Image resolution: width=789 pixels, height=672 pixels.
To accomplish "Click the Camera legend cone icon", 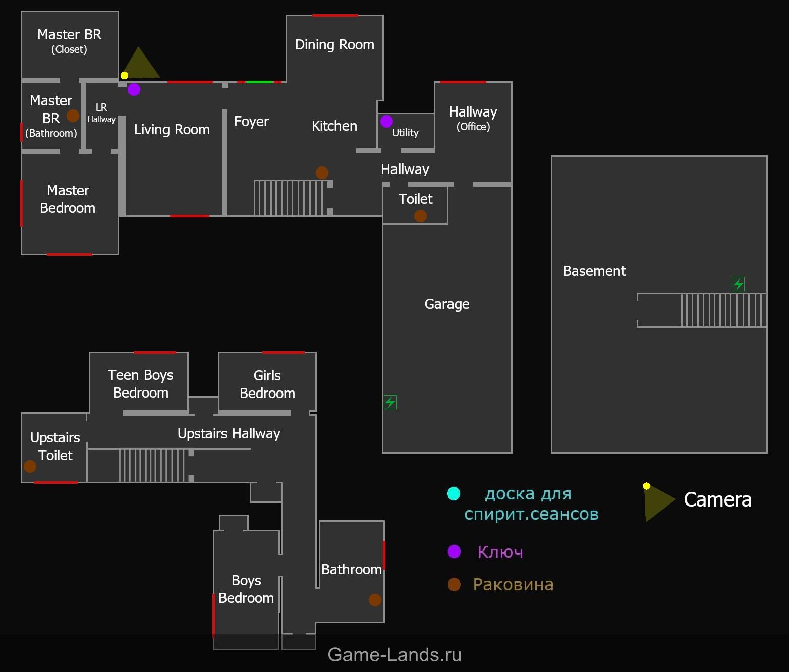I will [x=659, y=502].
